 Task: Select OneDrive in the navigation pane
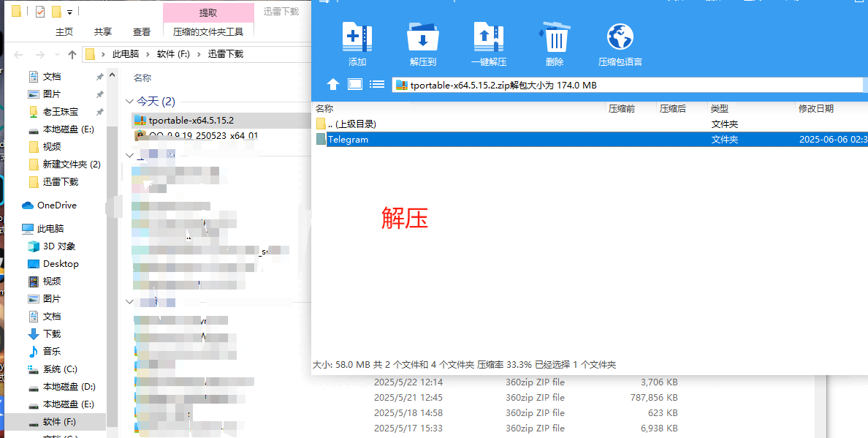[x=56, y=205]
